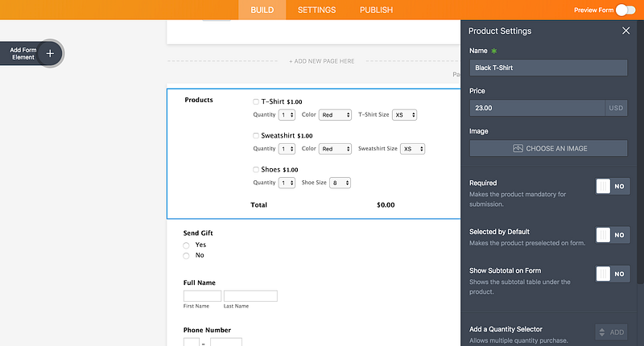This screenshot has height=346, width=644.
Task: Click the Product Settings title
Action: (x=500, y=31)
